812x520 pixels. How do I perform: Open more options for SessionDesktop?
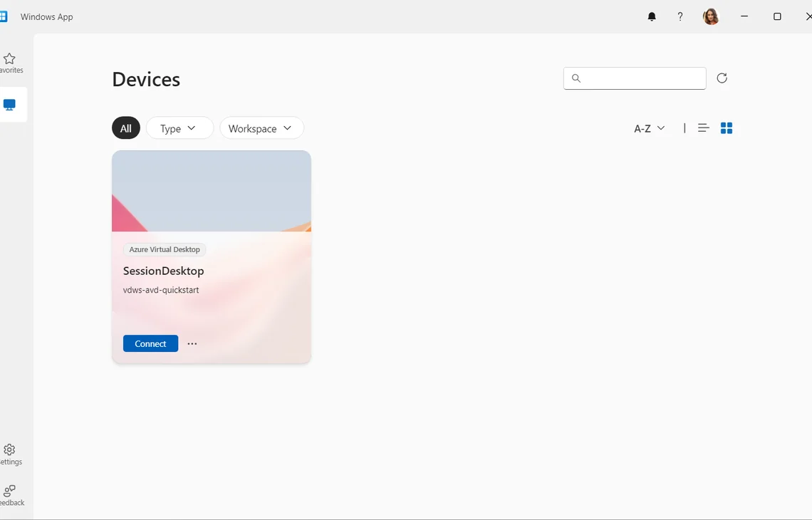[x=192, y=343]
